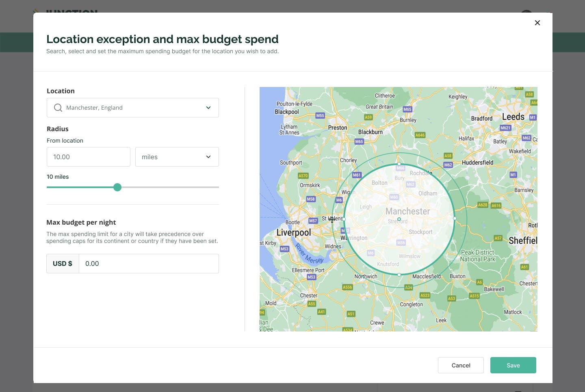Click the A57 road badge near Sheffield

point(498,238)
